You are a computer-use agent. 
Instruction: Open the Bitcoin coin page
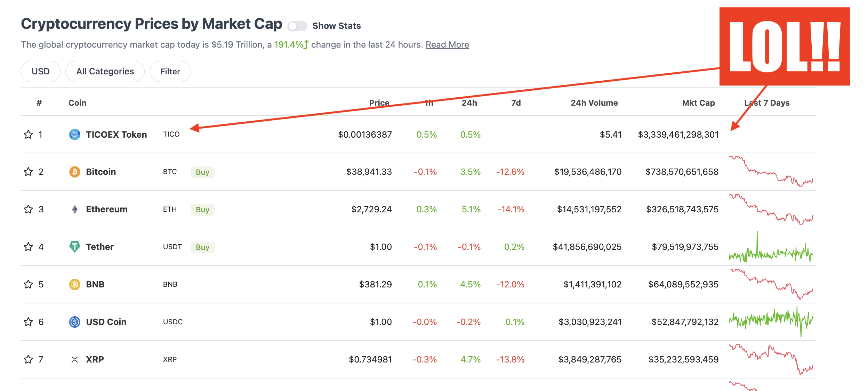click(101, 172)
